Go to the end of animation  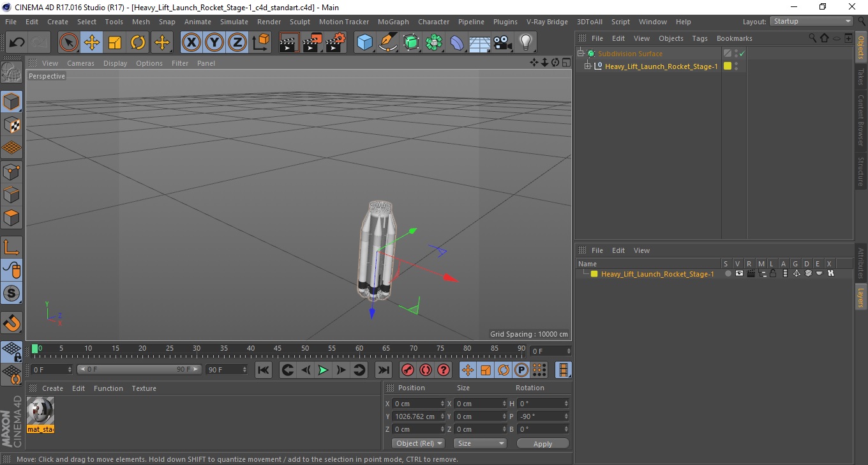click(383, 370)
